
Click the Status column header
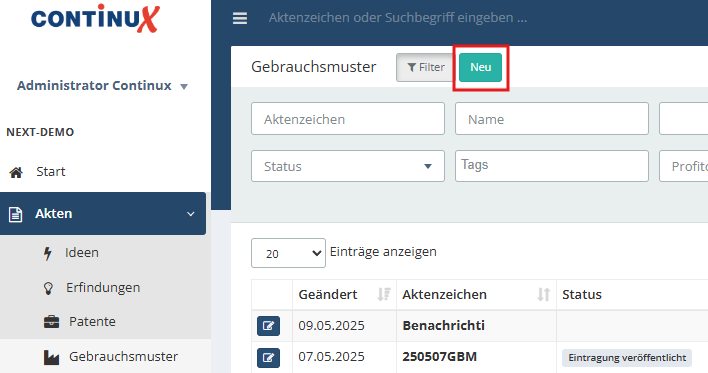point(582,294)
